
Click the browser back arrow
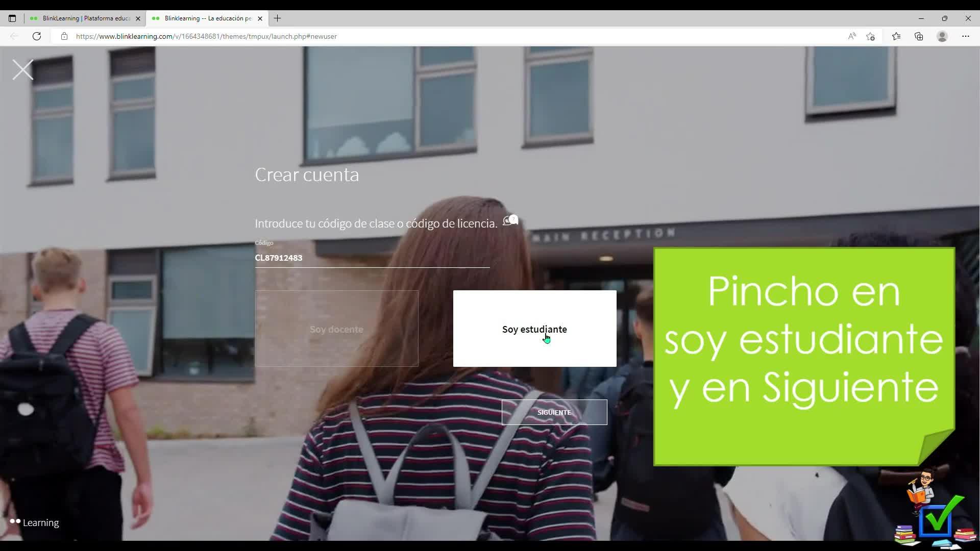click(14, 36)
